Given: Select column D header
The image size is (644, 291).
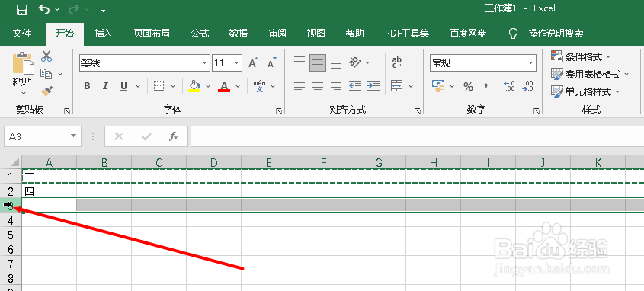Looking at the screenshot, I should pyautogui.click(x=214, y=162).
